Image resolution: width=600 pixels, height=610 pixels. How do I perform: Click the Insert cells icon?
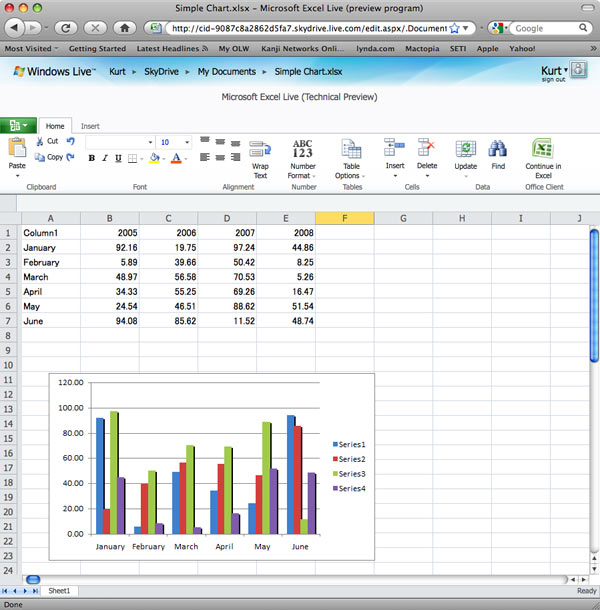pos(395,149)
